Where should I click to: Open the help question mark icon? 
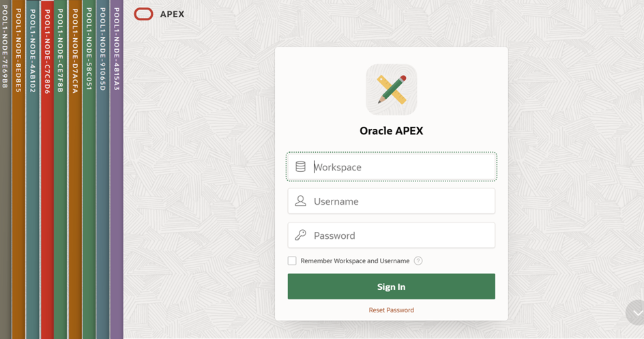point(418,261)
